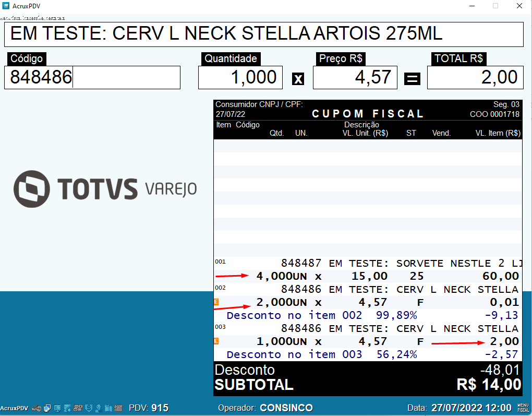The image size is (532, 416).
Task: Click the USB connection status icon
Action: [x=37, y=408]
